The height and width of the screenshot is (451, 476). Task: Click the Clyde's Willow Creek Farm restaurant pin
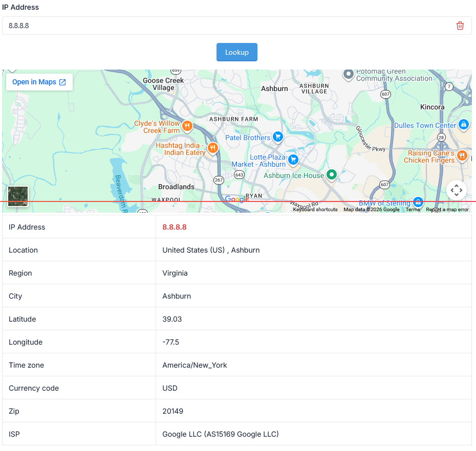coord(187,126)
